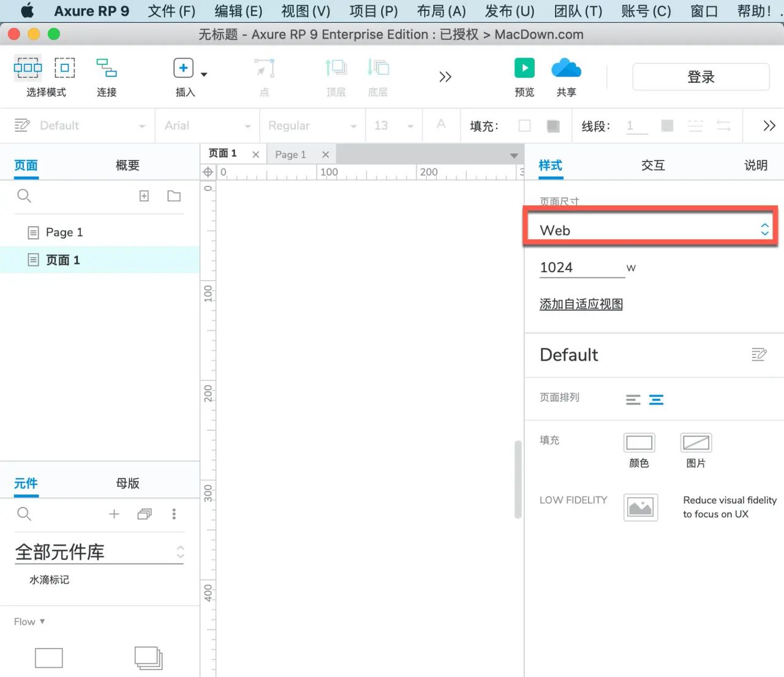Image resolution: width=784 pixels, height=677 pixels.
Task: Click the Flow stacked rectangles thumbnail
Action: coord(149,658)
